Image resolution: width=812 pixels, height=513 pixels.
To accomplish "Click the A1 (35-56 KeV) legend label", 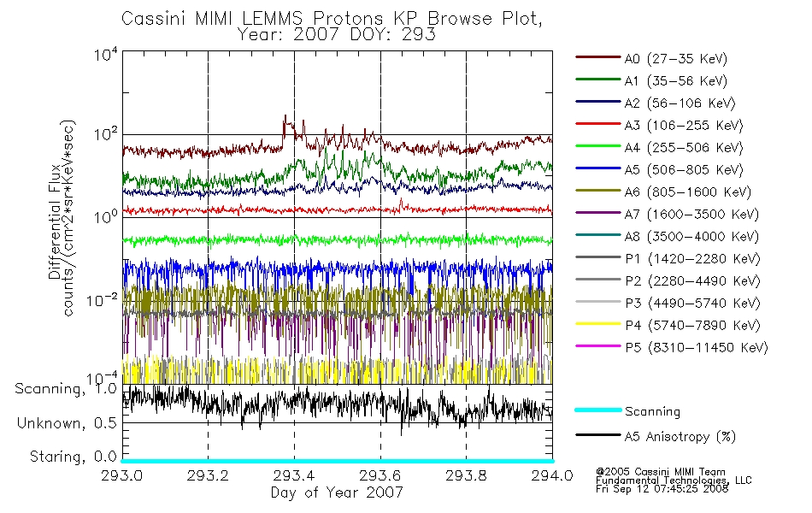I will tap(675, 81).
